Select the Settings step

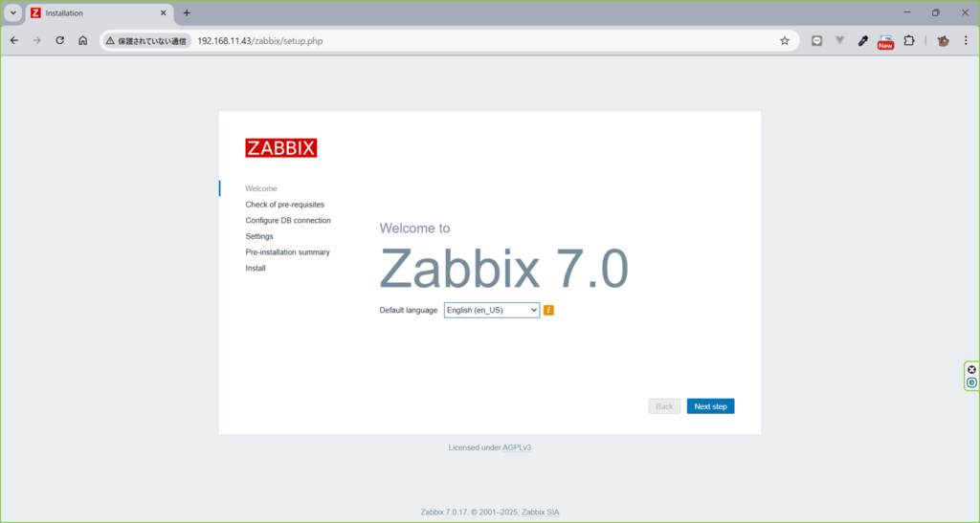[259, 236]
